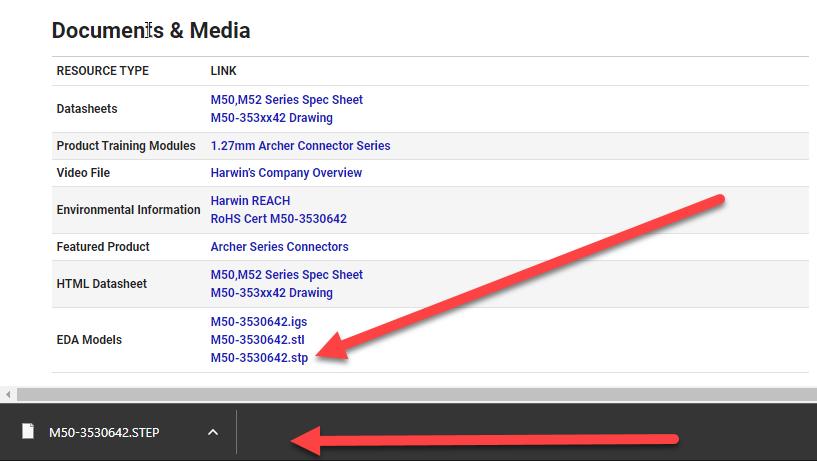The width and height of the screenshot is (817, 461).
Task: Open M50-353xx42 Drawing under Datasheets
Action: (271, 118)
